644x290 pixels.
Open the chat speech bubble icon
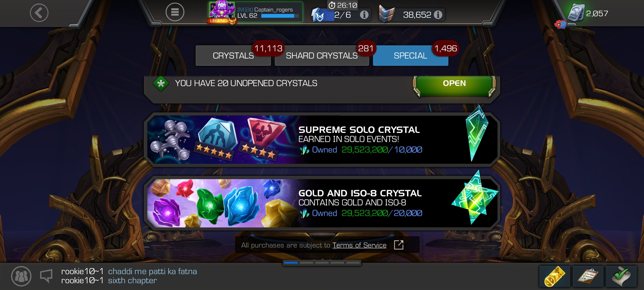[x=46, y=276]
